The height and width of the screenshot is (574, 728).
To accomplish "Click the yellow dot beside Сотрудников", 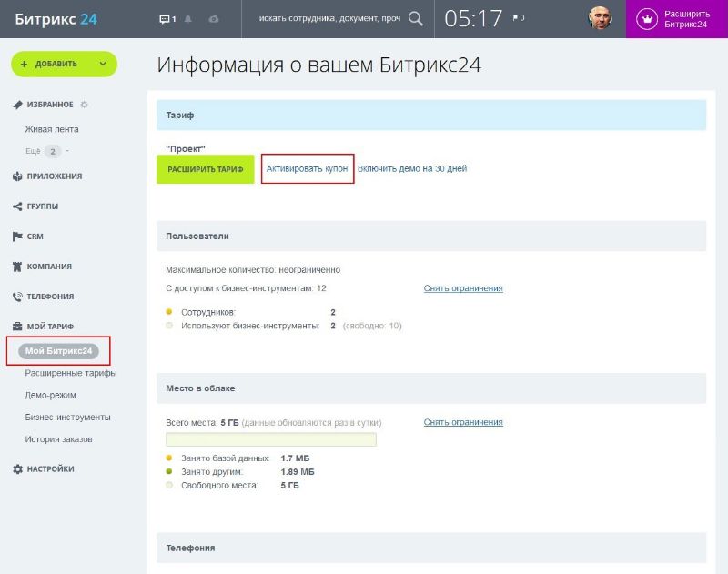I will pos(169,312).
